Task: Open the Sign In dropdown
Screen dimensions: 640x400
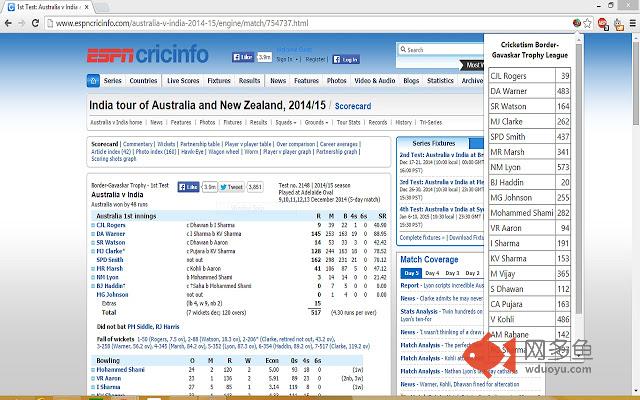Action: [287, 60]
